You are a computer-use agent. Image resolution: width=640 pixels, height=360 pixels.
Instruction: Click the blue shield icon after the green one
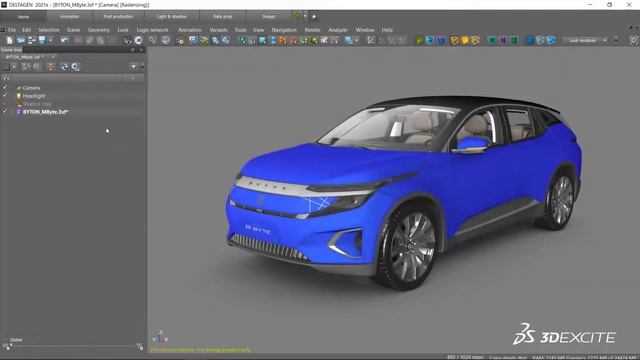click(x=430, y=40)
